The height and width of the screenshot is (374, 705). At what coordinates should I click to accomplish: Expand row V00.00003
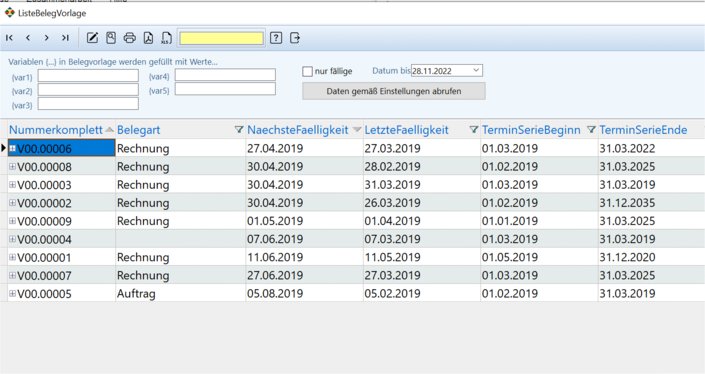[13, 185]
